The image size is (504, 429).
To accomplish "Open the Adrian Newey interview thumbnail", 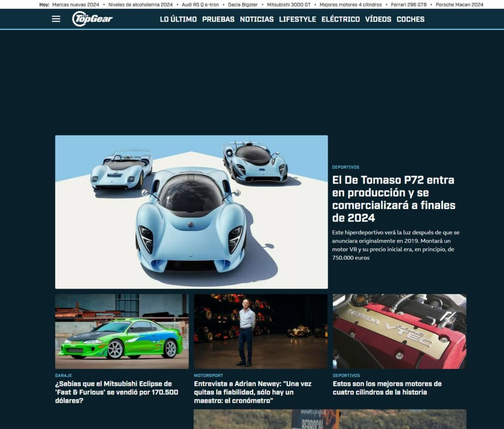I will coord(261,331).
